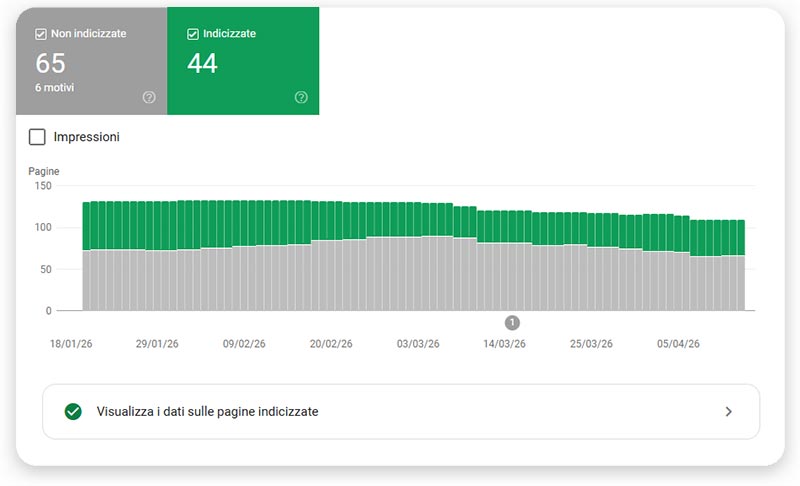The image size is (800, 486).
Task: Click the 18/01/26 date on the axis
Action: tap(71, 343)
